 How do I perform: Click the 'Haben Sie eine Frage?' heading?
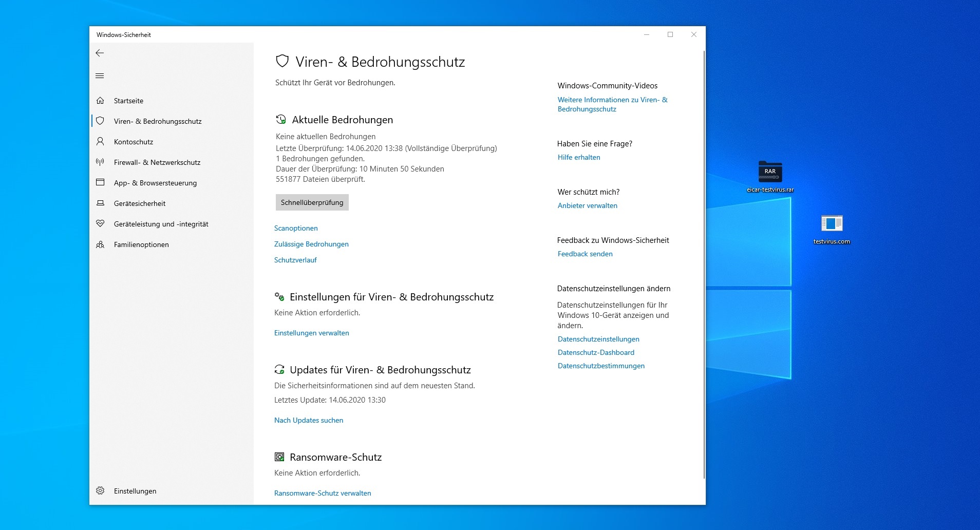pos(595,144)
